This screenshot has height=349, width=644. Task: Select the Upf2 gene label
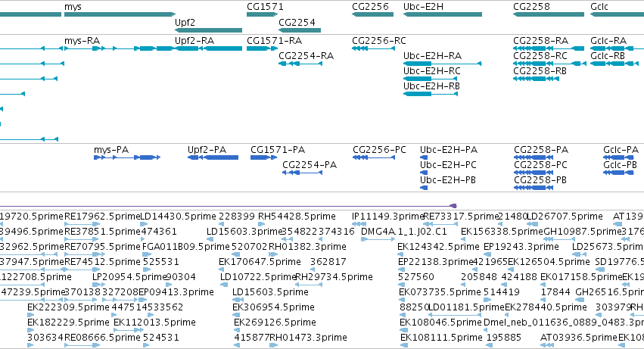point(185,22)
